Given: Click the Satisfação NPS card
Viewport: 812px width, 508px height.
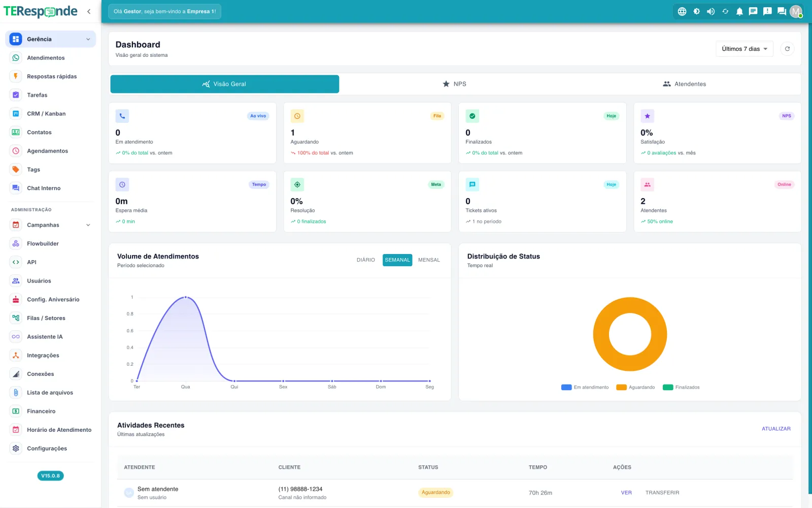Looking at the screenshot, I should [718, 133].
